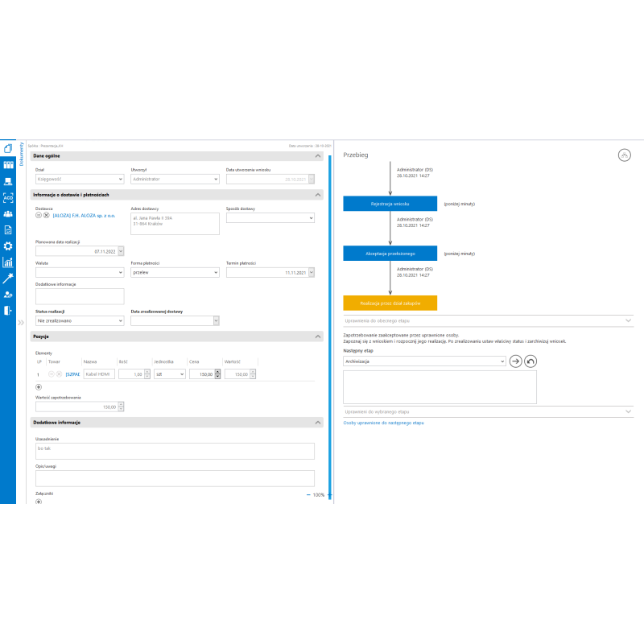
Task: Open the Osoby uprawnione do następnego etapu link
Action: pyautogui.click(x=383, y=423)
